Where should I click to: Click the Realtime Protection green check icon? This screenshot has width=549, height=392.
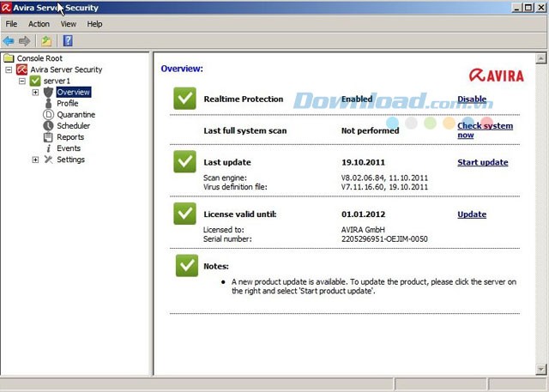(x=184, y=99)
